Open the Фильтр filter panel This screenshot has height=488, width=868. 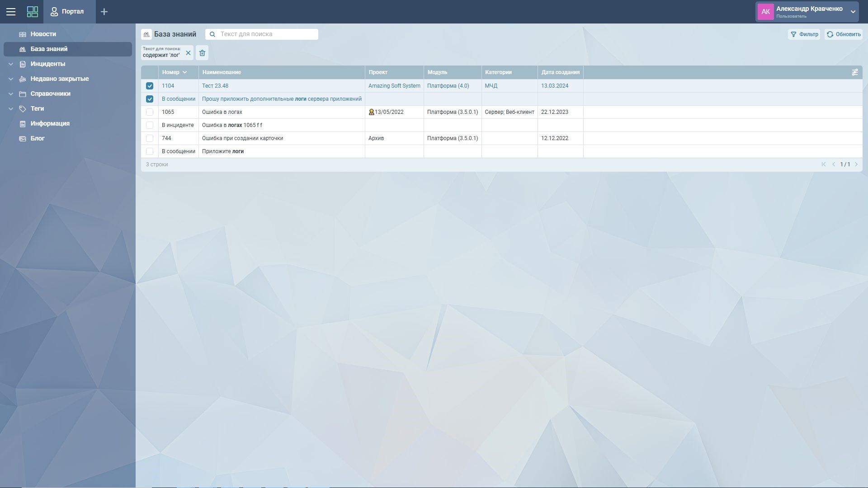click(x=804, y=34)
